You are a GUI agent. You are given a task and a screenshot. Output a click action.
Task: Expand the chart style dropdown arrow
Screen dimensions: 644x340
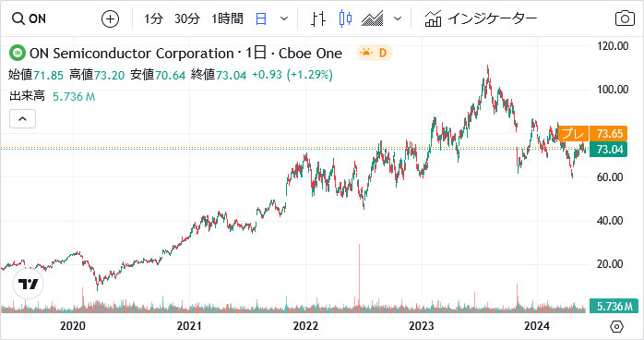398,18
